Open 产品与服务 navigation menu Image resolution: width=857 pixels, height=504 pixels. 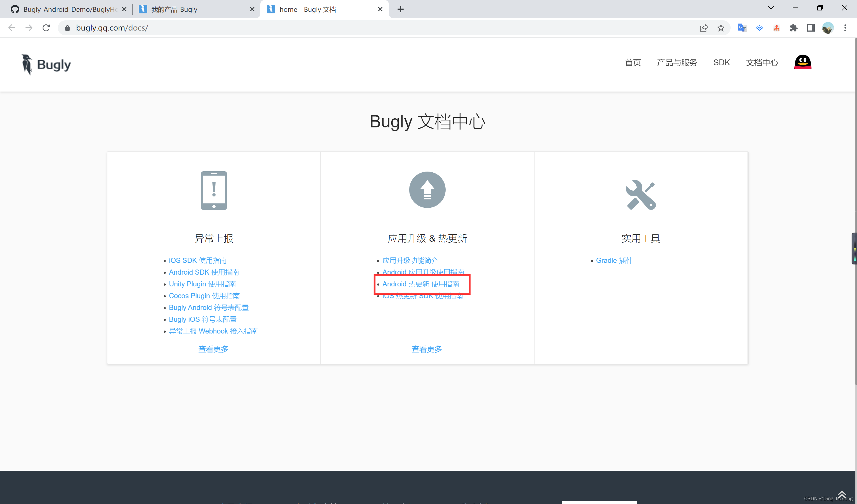click(x=677, y=63)
